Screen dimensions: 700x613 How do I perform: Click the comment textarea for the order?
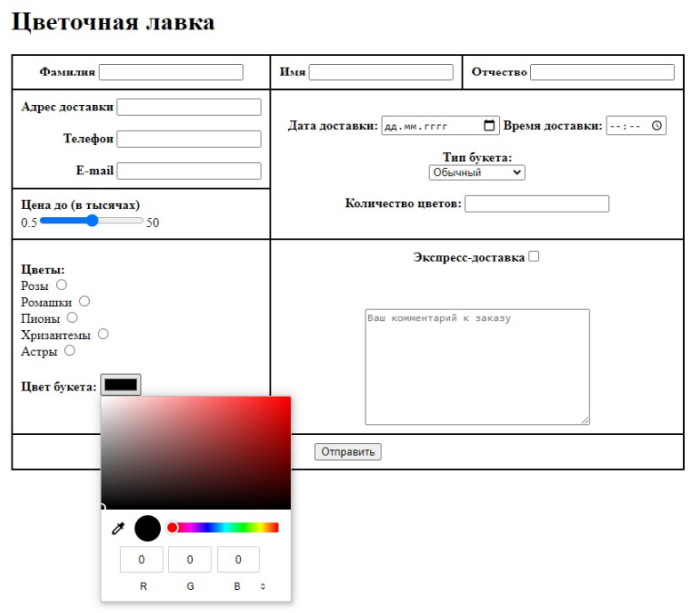pos(478,367)
